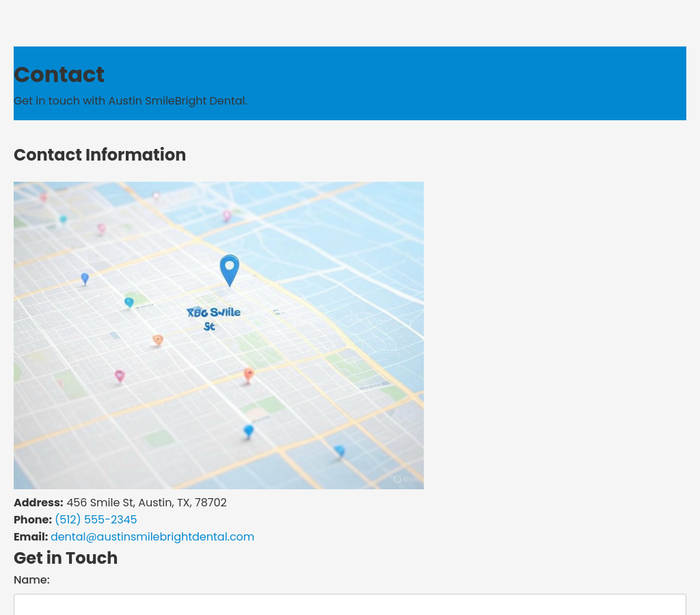
Task: Open the dental@austinsmilebrightdental.com email link
Action: tap(152, 537)
